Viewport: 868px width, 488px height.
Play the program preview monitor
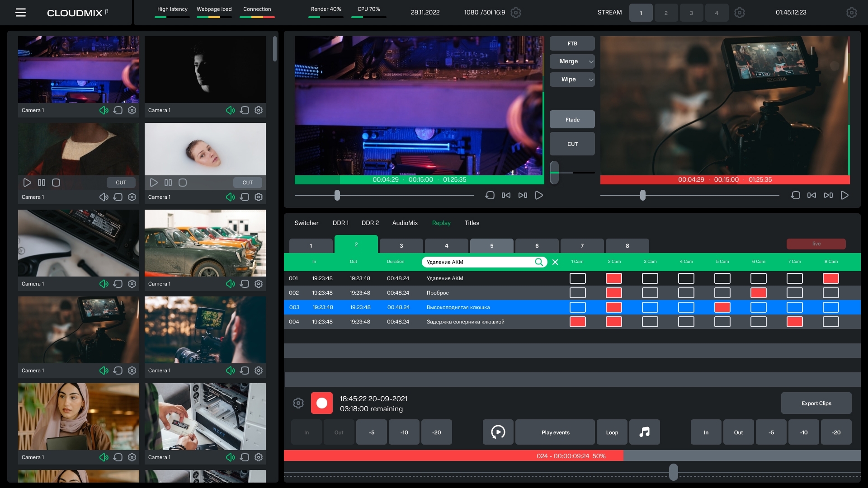click(844, 195)
